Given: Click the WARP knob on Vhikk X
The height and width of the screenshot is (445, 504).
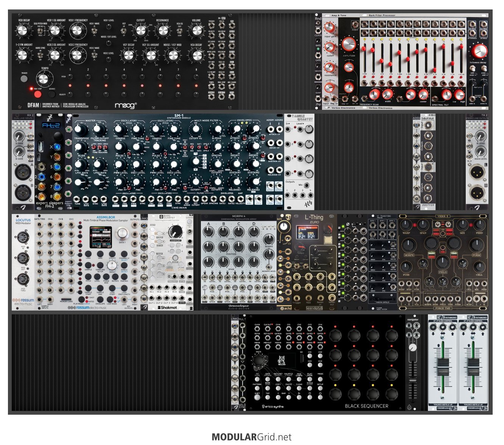Looking at the screenshot, I should point(406,225).
